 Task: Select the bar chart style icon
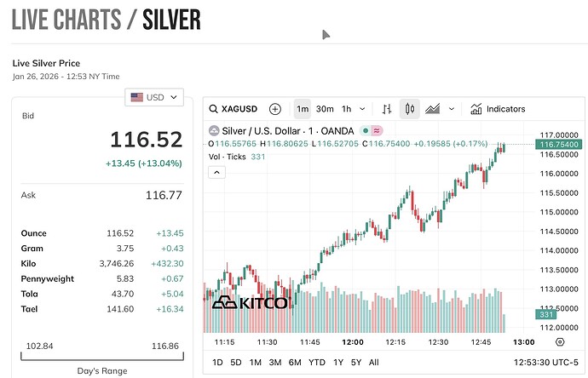[x=387, y=109]
